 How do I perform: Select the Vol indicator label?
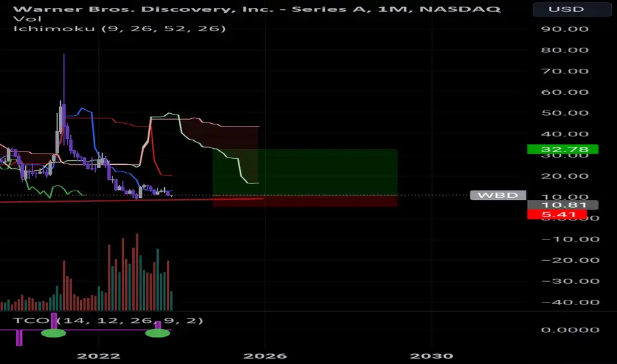coord(27,19)
